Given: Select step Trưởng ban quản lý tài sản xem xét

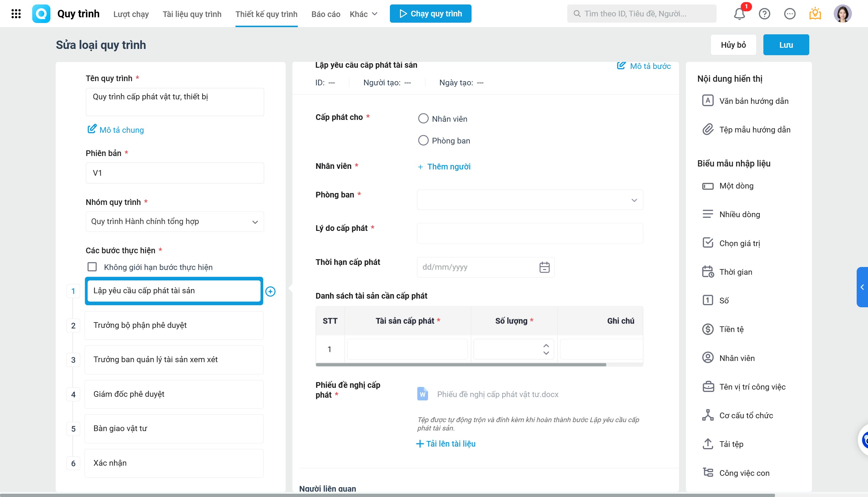Looking at the screenshot, I should (x=174, y=360).
